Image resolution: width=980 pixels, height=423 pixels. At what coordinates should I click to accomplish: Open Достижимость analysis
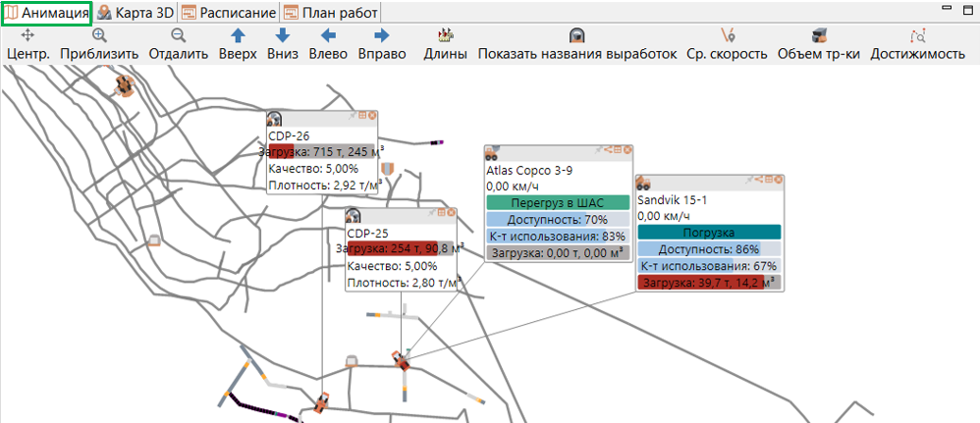[x=917, y=44]
